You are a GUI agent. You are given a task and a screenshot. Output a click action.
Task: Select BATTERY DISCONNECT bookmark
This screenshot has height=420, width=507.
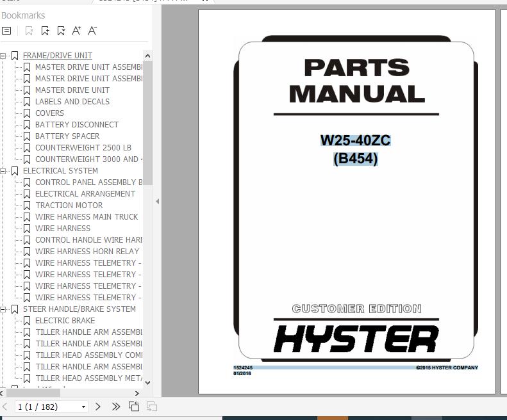point(77,124)
